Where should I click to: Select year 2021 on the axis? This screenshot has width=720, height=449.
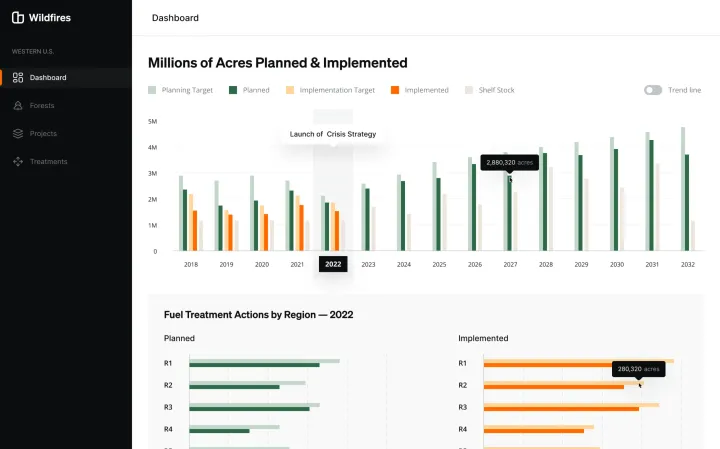pyautogui.click(x=297, y=264)
